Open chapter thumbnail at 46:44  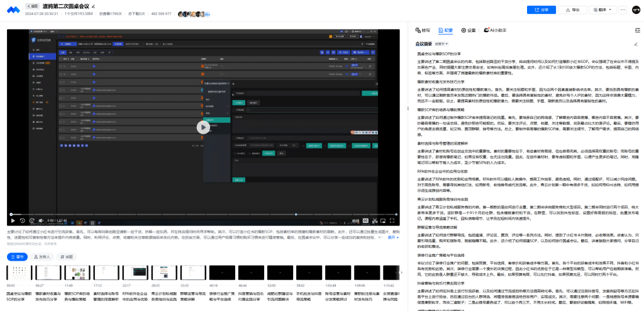tap(251, 273)
